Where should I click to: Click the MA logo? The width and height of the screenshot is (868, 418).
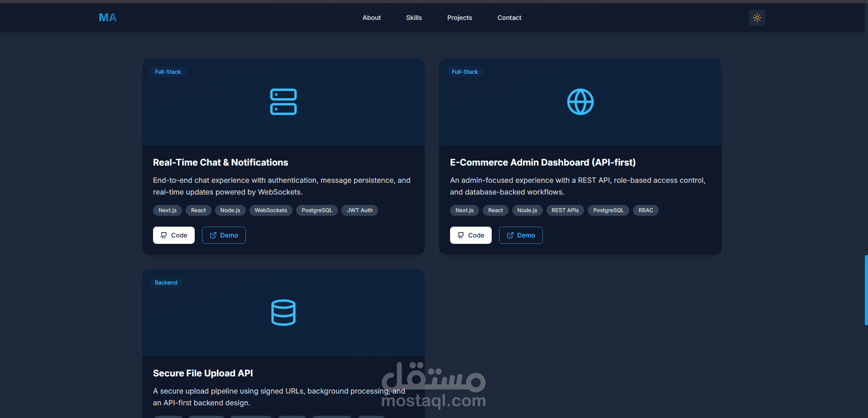[108, 18]
